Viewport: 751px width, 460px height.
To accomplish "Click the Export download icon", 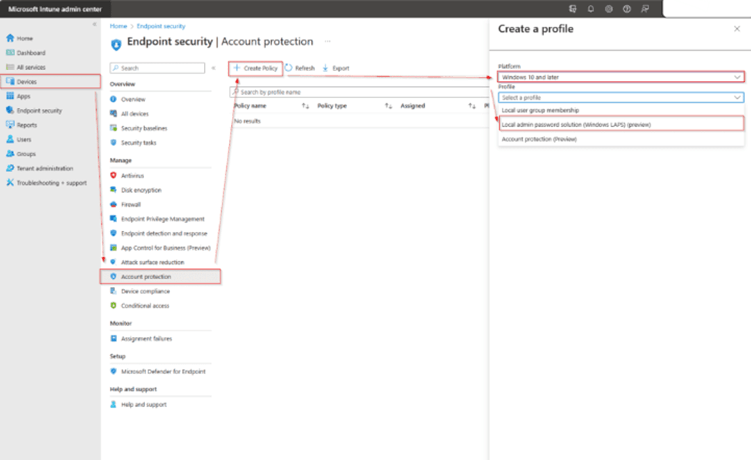I will click(x=325, y=68).
